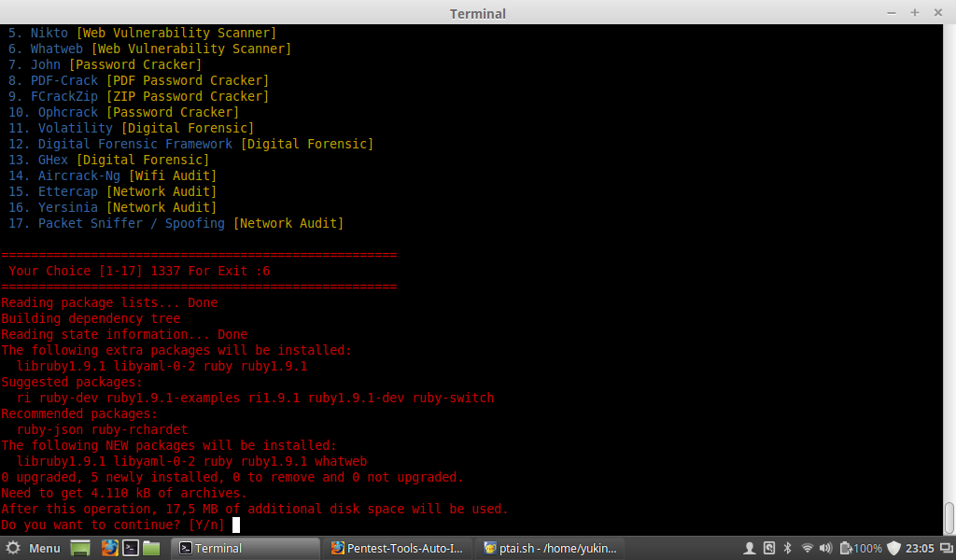Screen dimensions: 956x560
Task: Launch Firefox from the panel launcher
Action: pyautogui.click(x=110, y=548)
